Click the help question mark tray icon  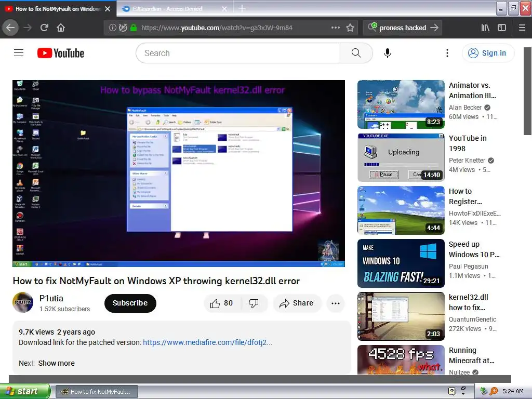pos(451,391)
